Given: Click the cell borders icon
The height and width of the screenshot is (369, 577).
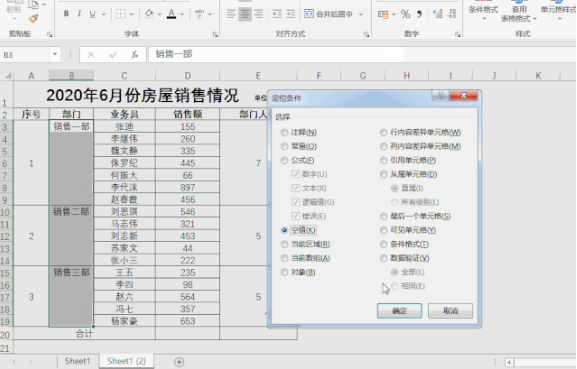Looking at the screenshot, I should pyautogui.click(x=120, y=14).
